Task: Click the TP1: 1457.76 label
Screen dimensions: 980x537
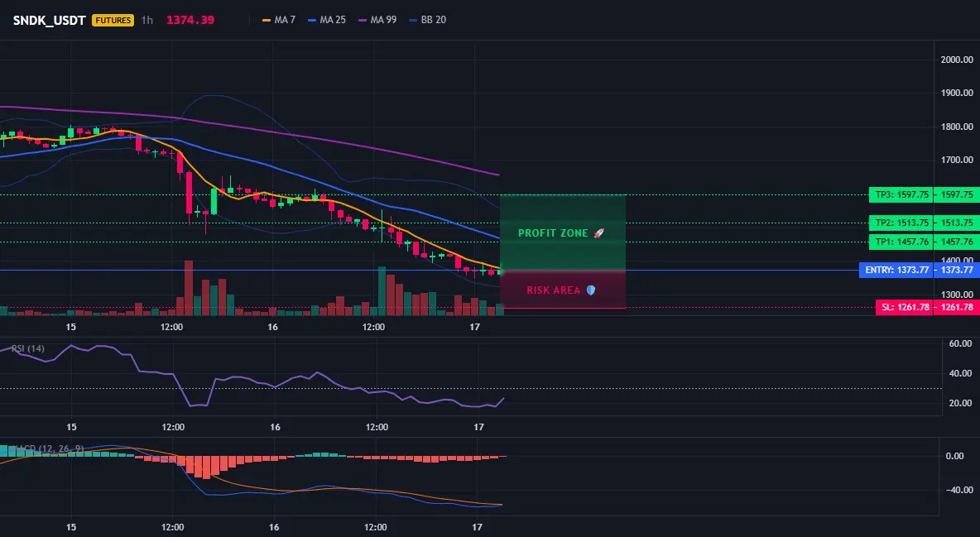Action: tap(901, 242)
